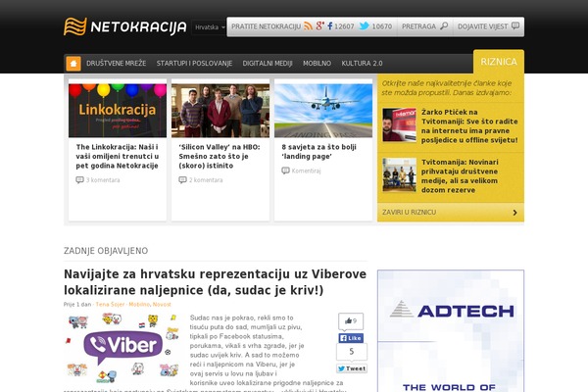Open The Linkokracija article title
The image size is (588, 392).
tap(118, 157)
